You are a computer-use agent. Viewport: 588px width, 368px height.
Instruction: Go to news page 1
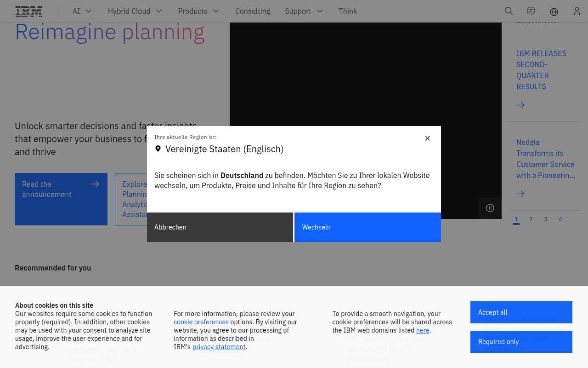tap(516, 219)
